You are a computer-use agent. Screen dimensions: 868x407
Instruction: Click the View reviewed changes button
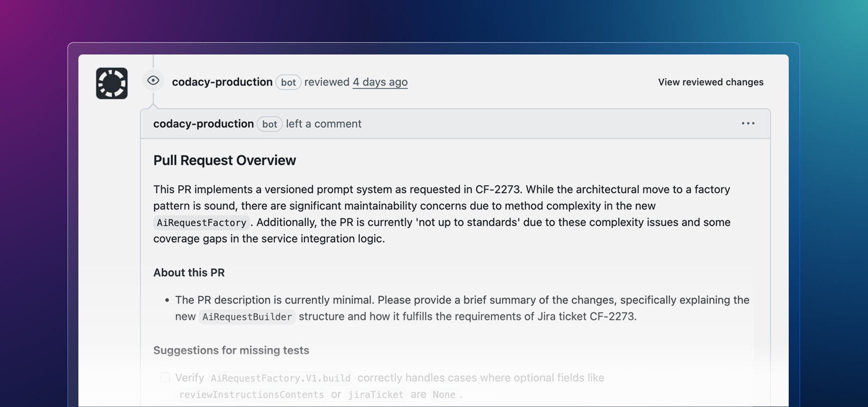(710, 82)
